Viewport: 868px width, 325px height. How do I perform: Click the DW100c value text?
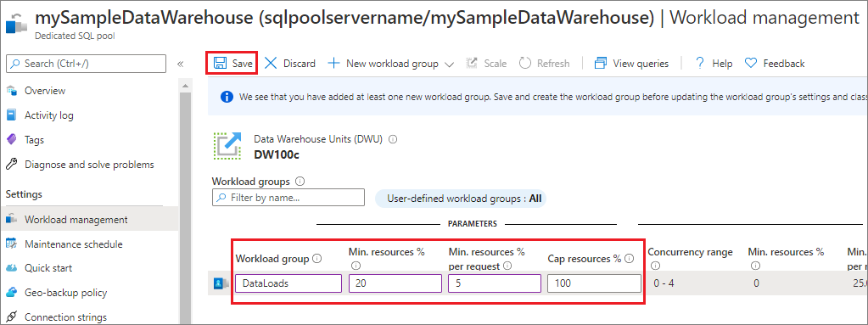(277, 154)
